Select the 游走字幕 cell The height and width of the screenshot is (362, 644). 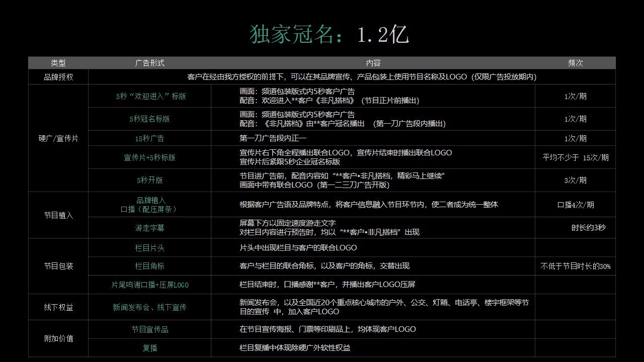[149, 228]
